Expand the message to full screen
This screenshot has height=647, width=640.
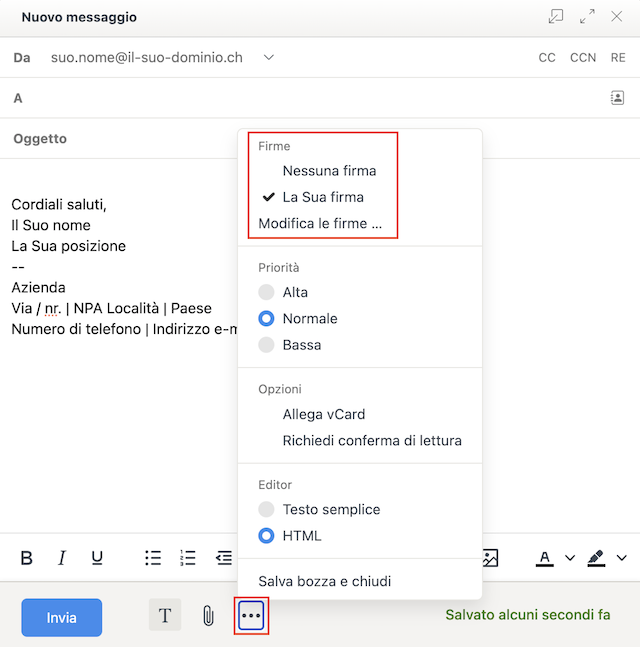click(x=587, y=17)
